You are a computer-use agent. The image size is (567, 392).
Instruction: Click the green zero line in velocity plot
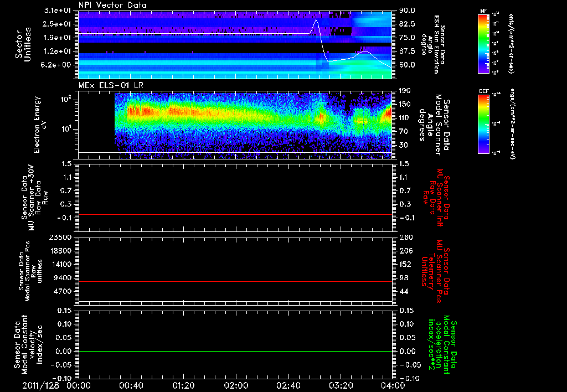(235, 351)
